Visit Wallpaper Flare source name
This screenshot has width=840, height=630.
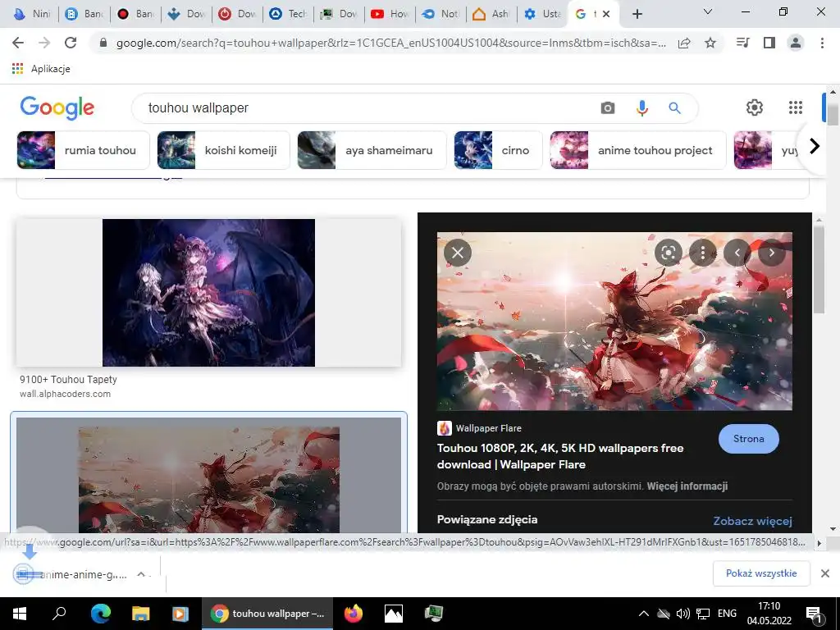489,428
